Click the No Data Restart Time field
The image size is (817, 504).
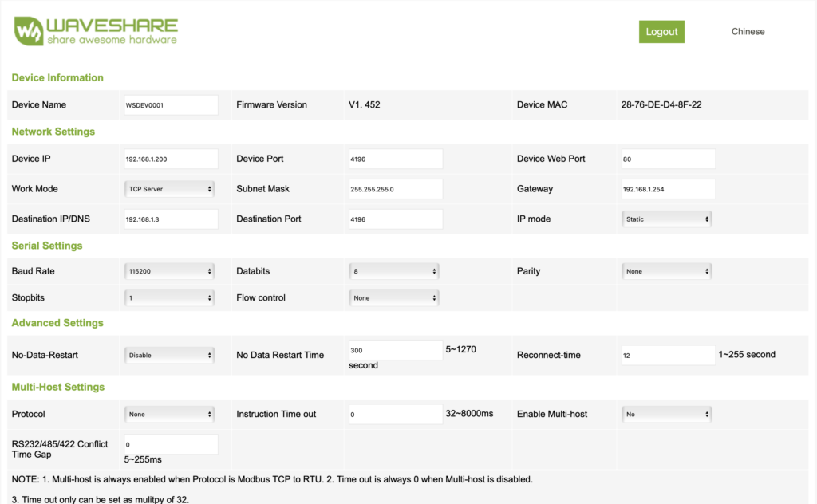point(396,350)
